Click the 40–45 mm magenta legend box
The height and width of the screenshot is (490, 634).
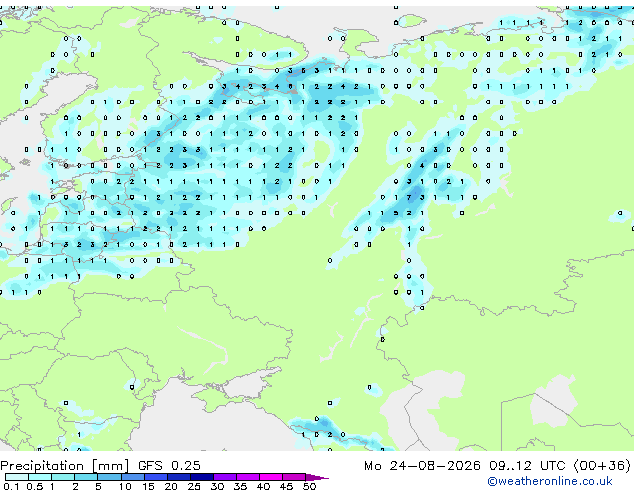pos(271,477)
